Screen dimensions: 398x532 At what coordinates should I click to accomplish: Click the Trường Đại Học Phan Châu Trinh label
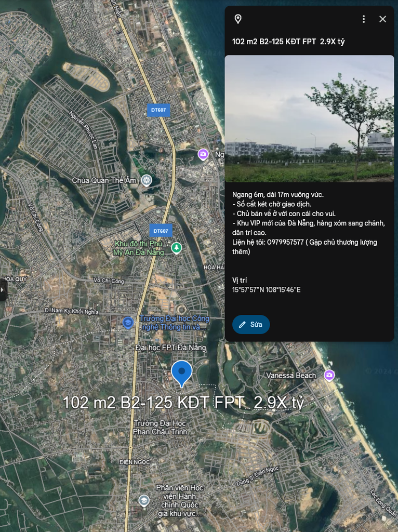[160, 428]
